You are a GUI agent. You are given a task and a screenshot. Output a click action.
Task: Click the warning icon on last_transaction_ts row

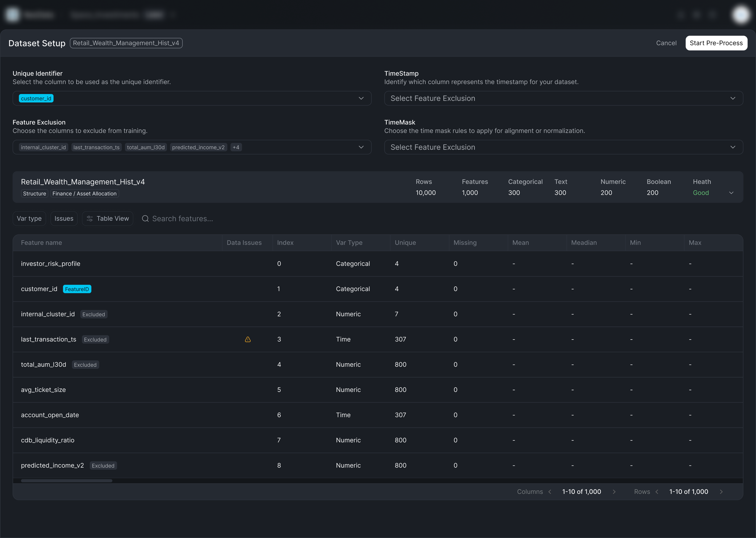pyautogui.click(x=248, y=339)
